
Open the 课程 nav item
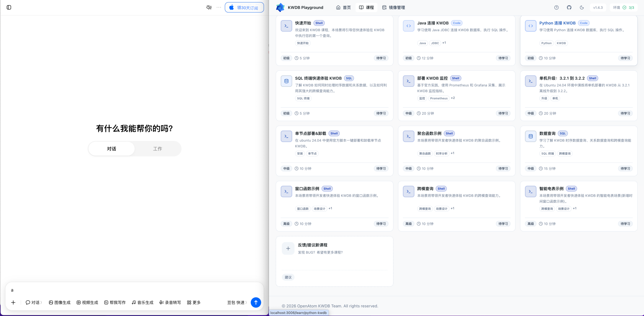click(366, 7)
